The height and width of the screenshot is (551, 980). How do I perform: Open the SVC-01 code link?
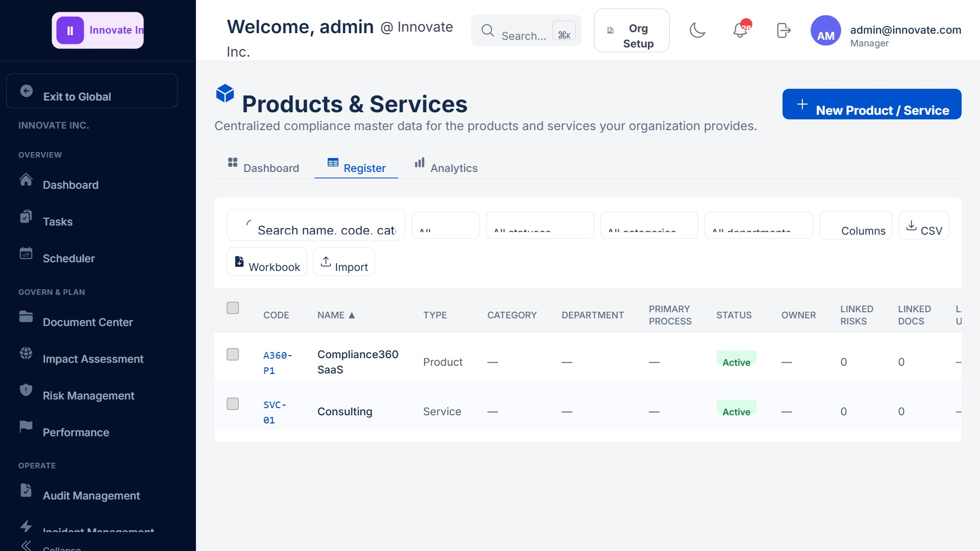pos(275,412)
